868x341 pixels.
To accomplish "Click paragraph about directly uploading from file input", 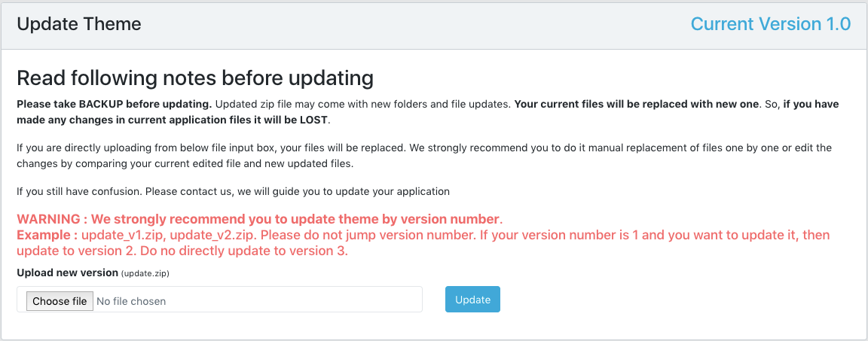I will click(x=301, y=148).
